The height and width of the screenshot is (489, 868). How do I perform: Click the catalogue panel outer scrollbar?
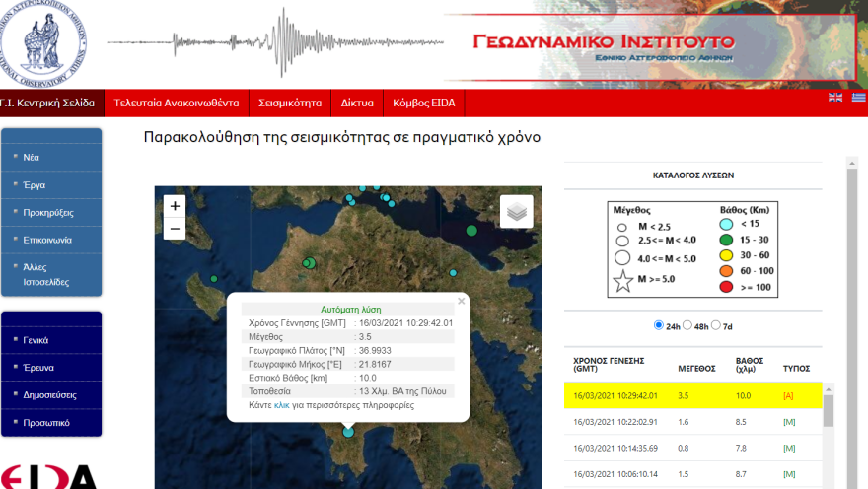(852, 328)
